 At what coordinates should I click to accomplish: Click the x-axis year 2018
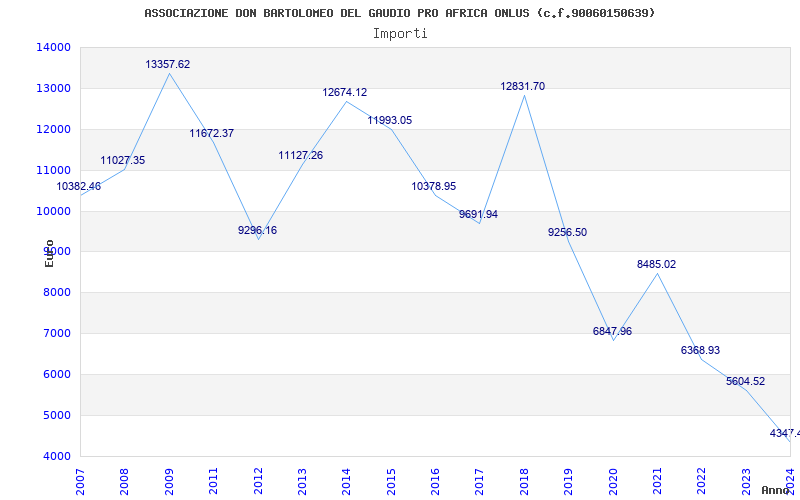[524, 481]
